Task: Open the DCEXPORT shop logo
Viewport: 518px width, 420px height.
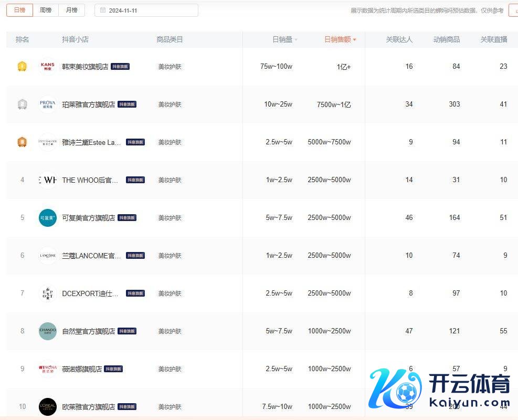Action: (x=48, y=293)
